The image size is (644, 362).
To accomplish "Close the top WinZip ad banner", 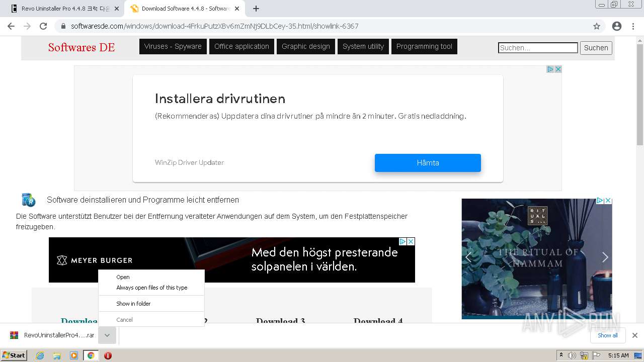I will pos(558,69).
